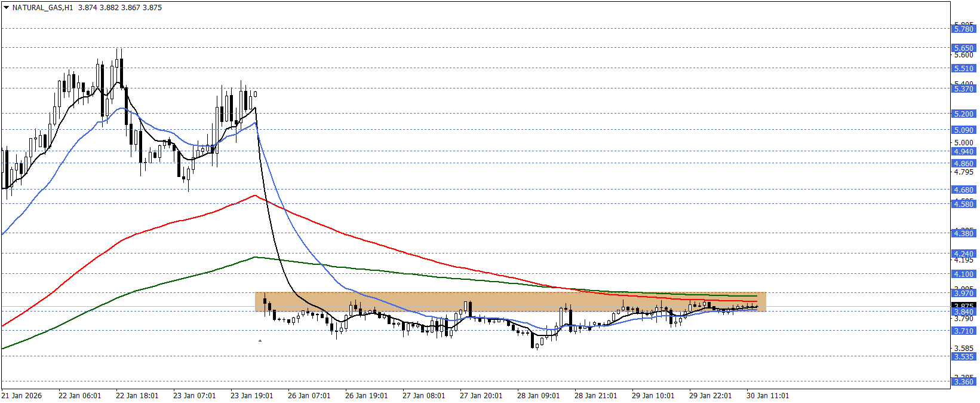Click the 3.360 level label at bottom
Screen dimensions: 980x403
[x=963, y=381]
